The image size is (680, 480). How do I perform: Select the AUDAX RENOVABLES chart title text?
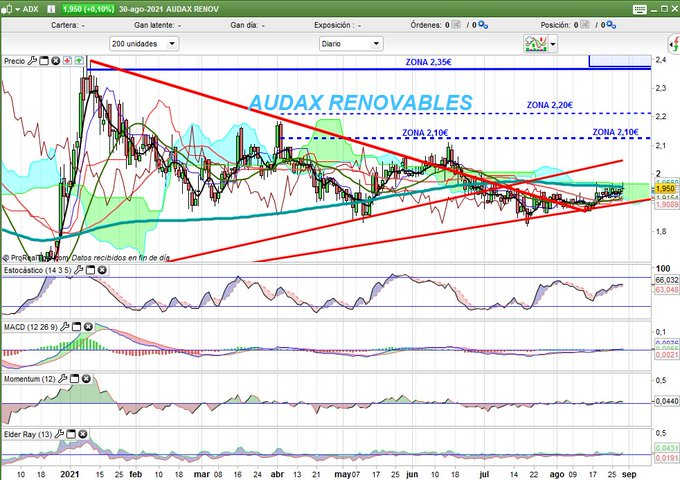[x=360, y=103]
